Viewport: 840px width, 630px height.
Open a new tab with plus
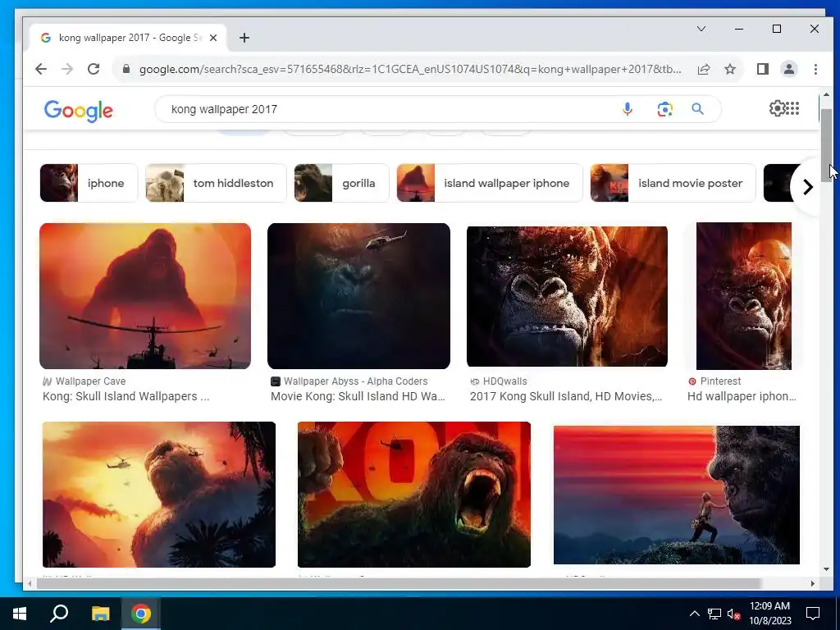[x=244, y=38]
